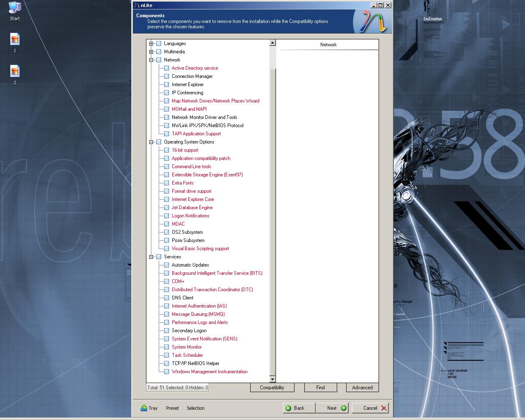Select Application compatibility patch
Screen dimensions: 525x420
(x=201, y=158)
